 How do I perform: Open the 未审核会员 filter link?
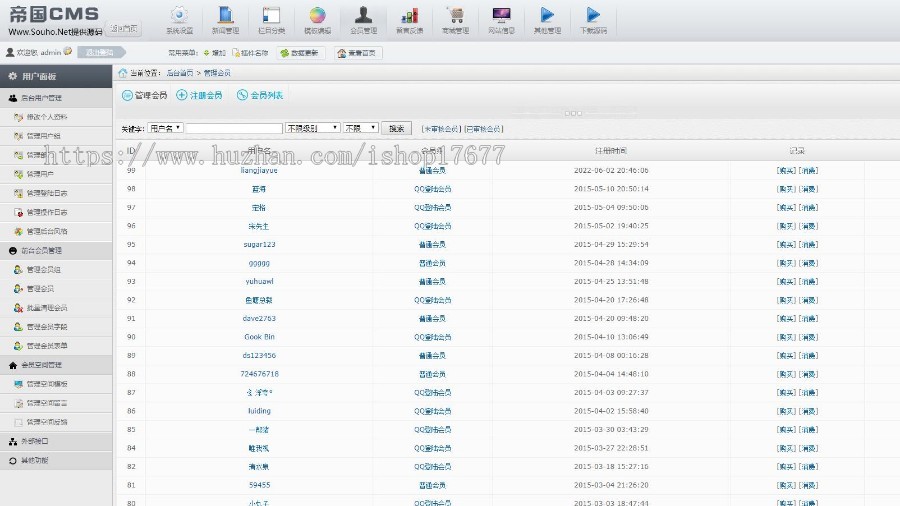[x=441, y=129]
